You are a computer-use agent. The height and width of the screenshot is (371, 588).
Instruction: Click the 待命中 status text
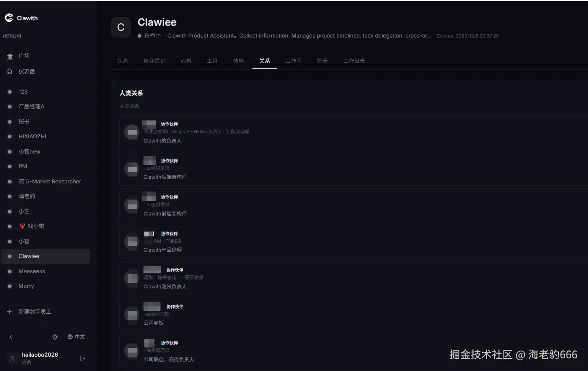tap(152, 36)
